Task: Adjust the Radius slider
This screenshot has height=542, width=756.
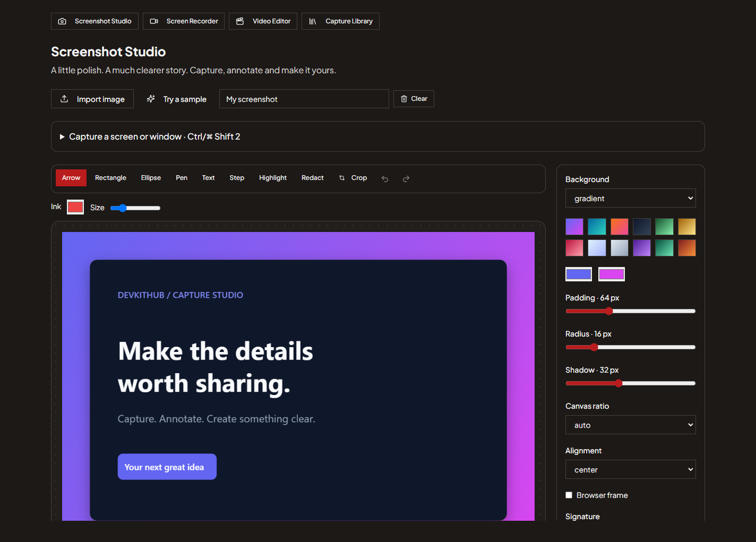Action: [631, 347]
